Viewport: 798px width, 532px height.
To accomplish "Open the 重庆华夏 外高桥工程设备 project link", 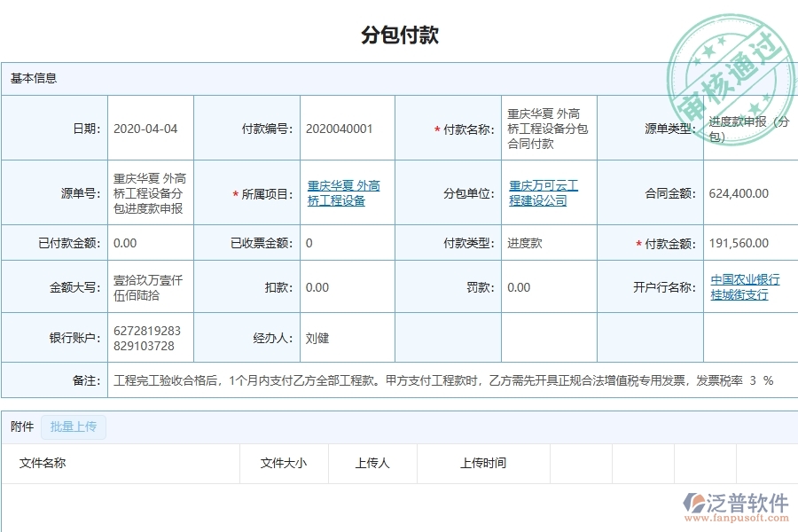I will (342, 193).
